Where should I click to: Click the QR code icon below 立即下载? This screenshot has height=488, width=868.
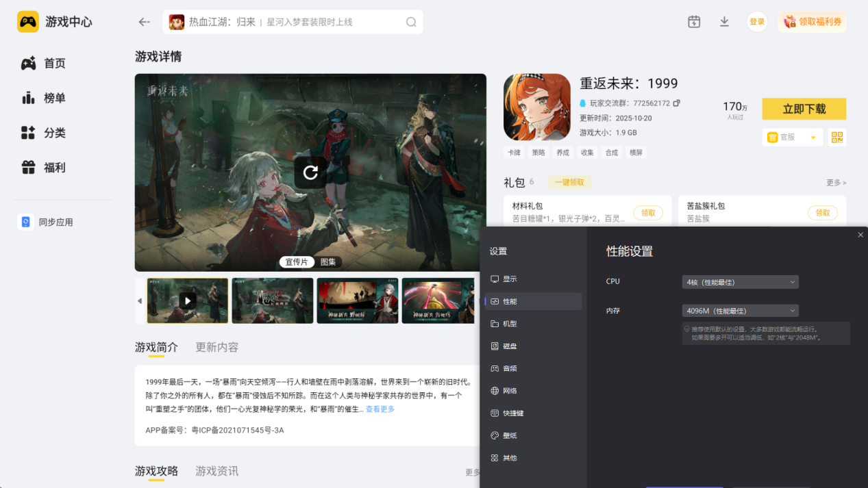coord(836,137)
